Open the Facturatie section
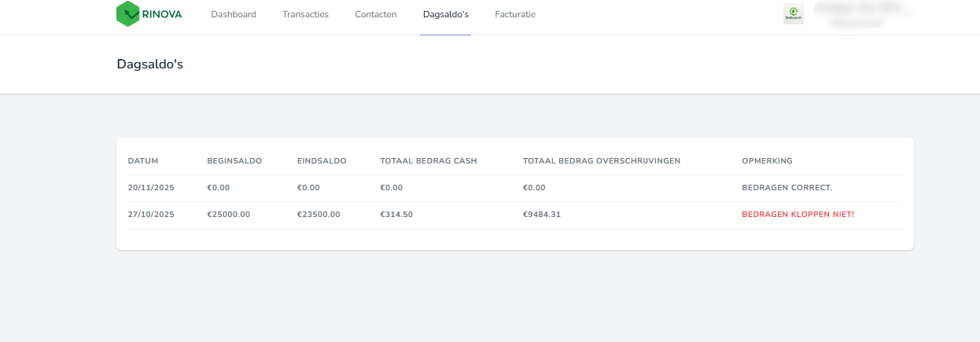Screen dimensions: 980x342 click(515, 14)
